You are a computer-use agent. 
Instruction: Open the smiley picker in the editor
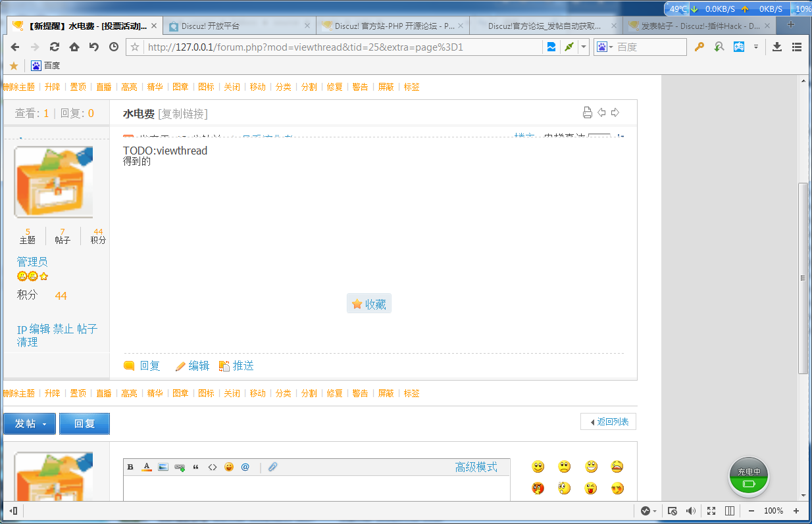coord(228,466)
